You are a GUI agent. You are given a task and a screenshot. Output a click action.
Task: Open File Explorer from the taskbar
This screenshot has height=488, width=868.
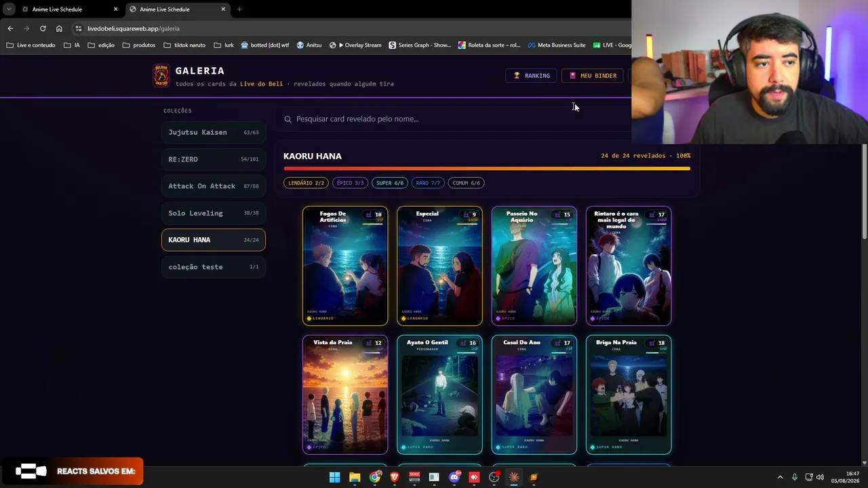pos(355,477)
